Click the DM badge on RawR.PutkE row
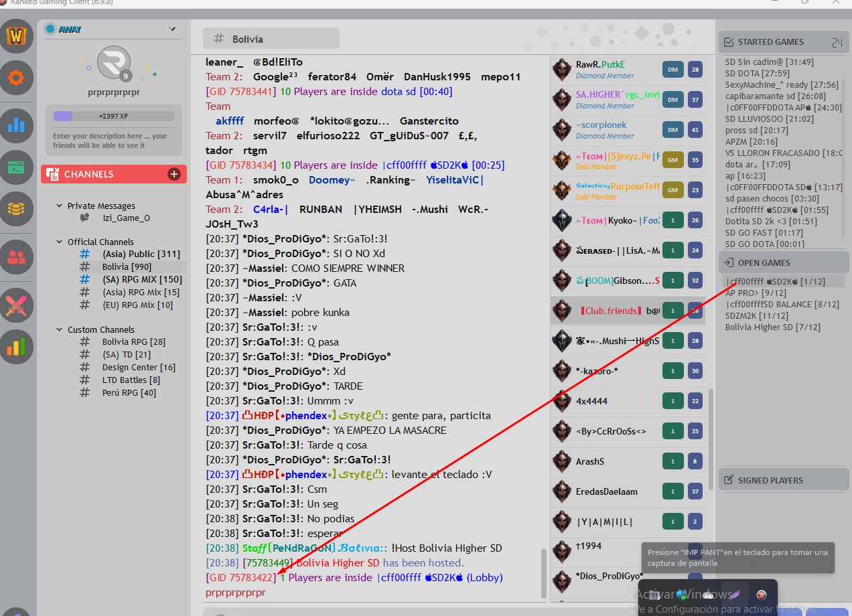852x616 pixels. click(672, 70)
